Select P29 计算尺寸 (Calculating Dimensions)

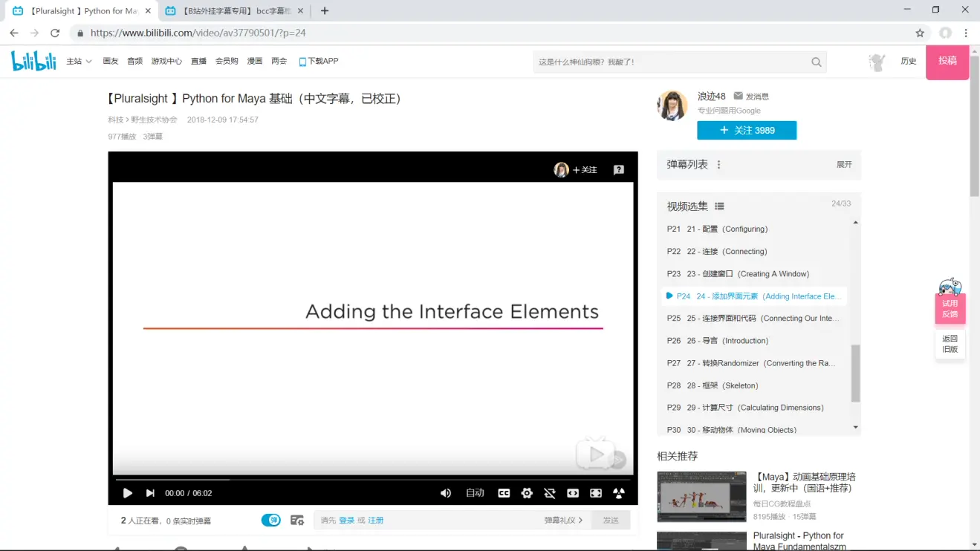[x=754, y=408]
